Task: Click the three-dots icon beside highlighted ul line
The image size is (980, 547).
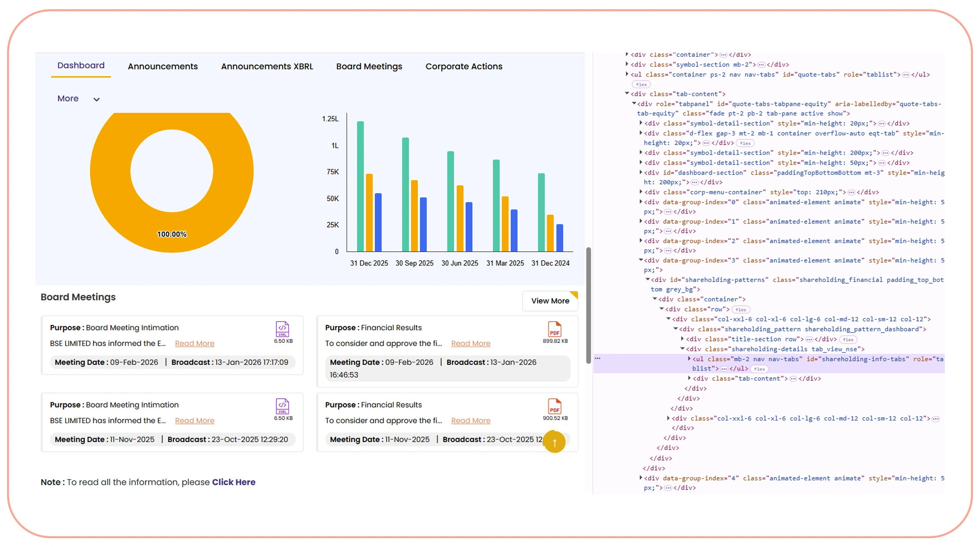Action: pyautogui.click(x=598, y=359)
